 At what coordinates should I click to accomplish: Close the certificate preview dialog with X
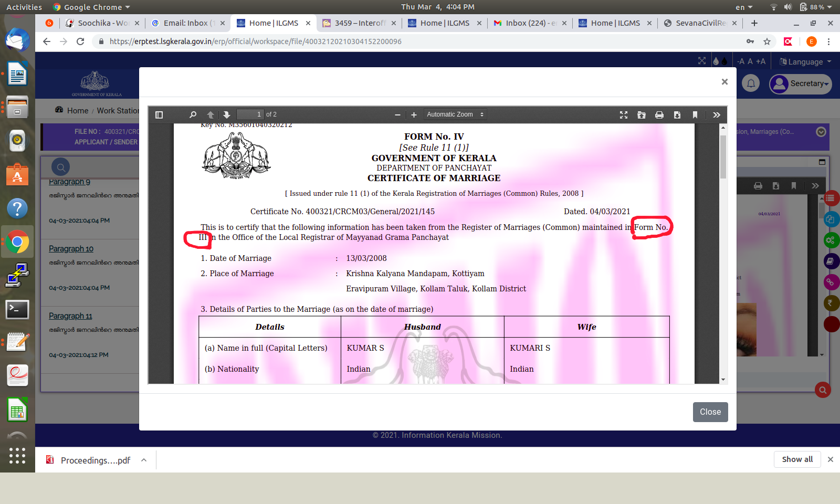click(x=724, y=82)
